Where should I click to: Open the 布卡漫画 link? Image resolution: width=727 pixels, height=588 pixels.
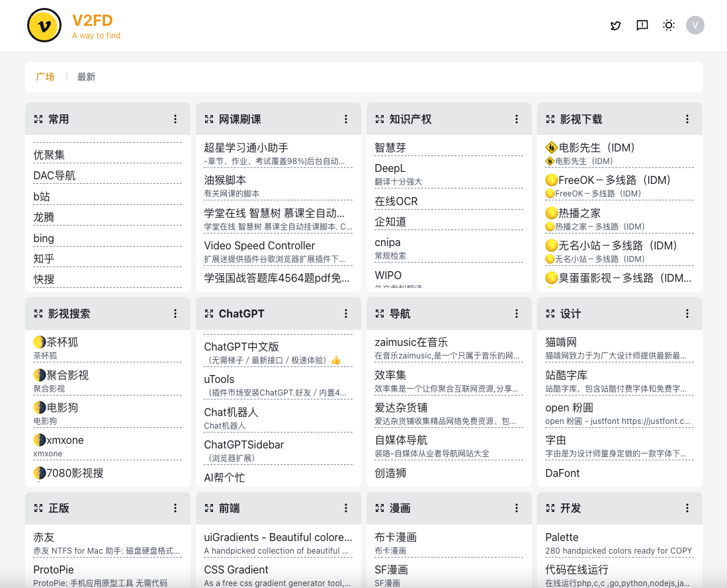point(396,538)
